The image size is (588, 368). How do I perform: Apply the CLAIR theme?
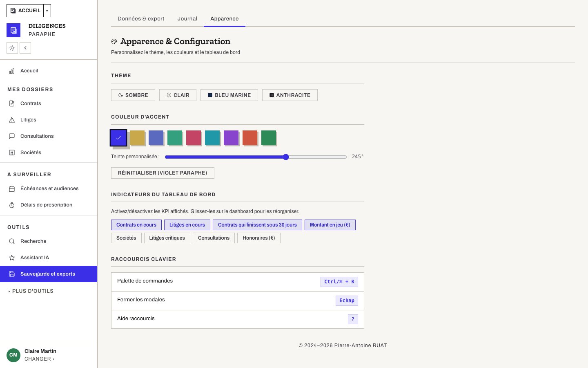pyautogui.click(x=178, y=95)
